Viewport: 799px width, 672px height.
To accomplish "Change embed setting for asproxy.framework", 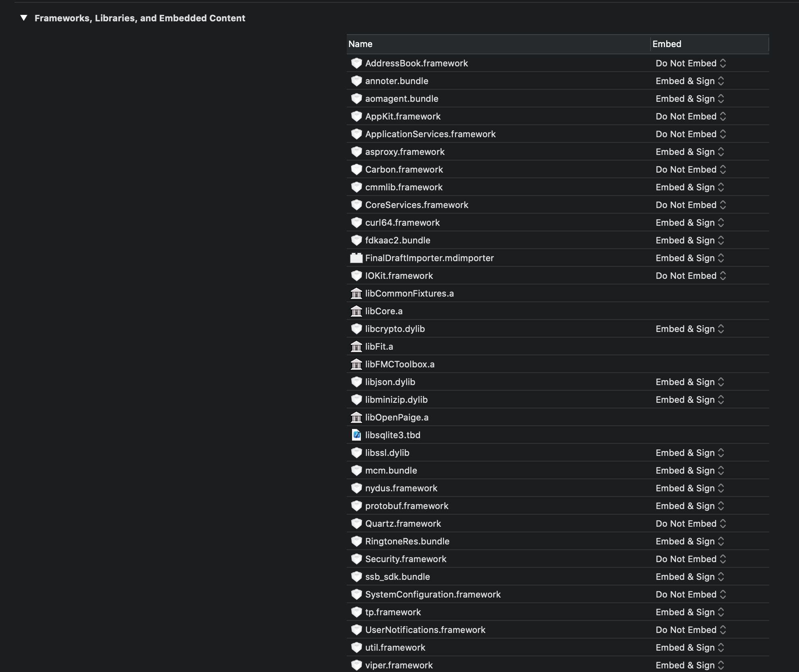I will (690, 152).
